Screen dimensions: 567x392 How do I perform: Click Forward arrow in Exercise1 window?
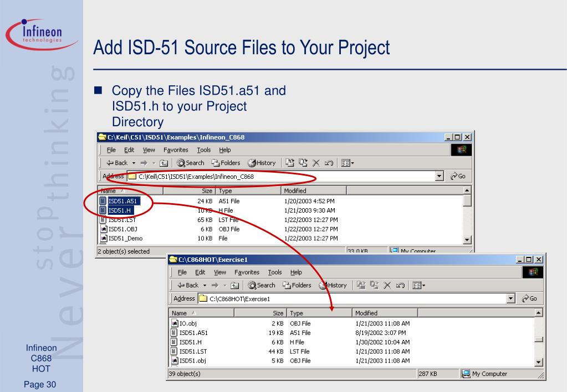(215, 286)
